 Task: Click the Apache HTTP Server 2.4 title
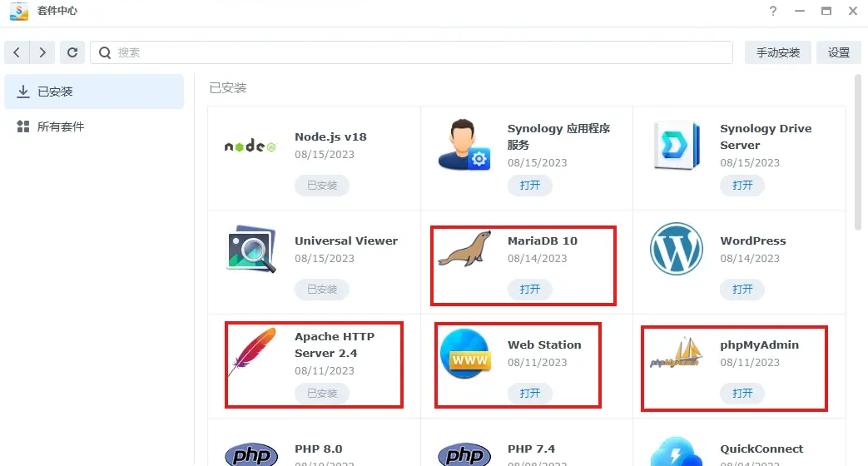(335, 345)
